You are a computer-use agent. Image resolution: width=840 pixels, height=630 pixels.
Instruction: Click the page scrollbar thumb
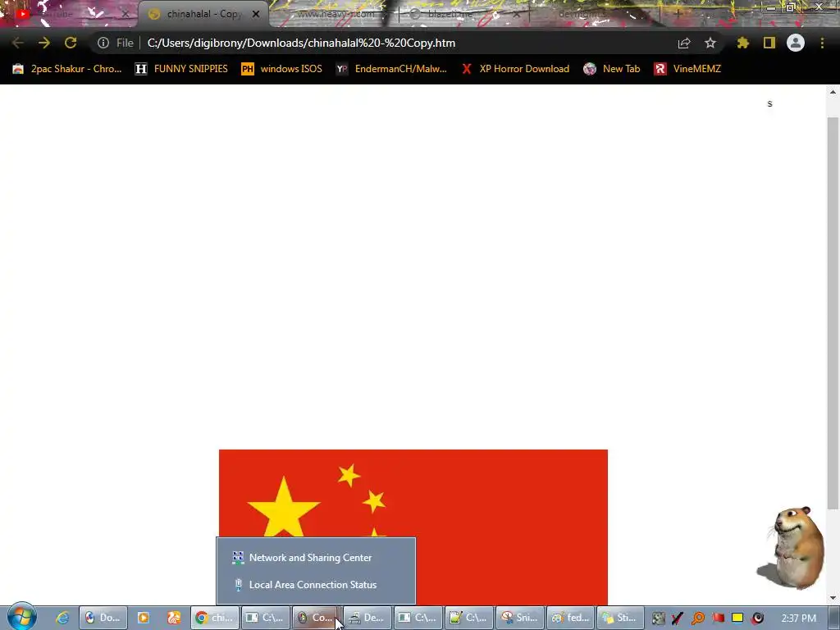[x=833, y=313]
